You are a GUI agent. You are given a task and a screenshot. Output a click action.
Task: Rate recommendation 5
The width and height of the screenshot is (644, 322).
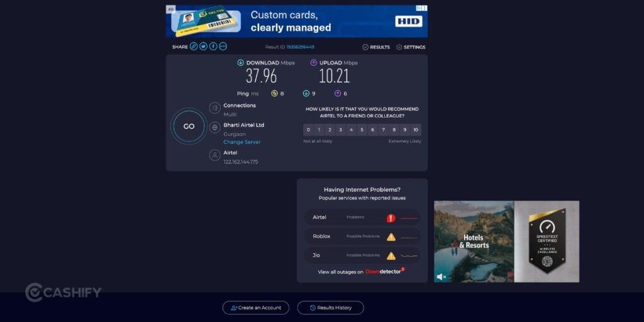[362, 130]
